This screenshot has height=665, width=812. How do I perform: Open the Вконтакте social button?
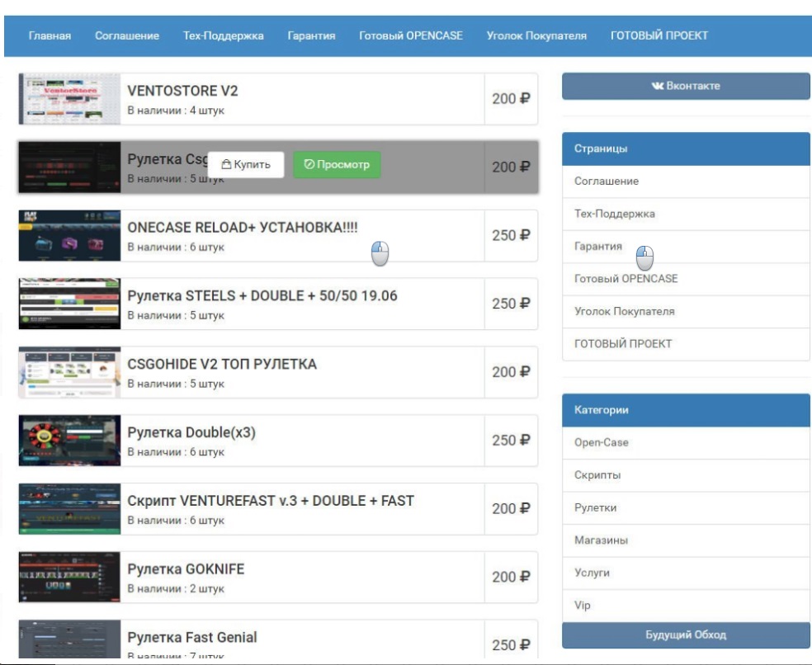tap(686, 86)
